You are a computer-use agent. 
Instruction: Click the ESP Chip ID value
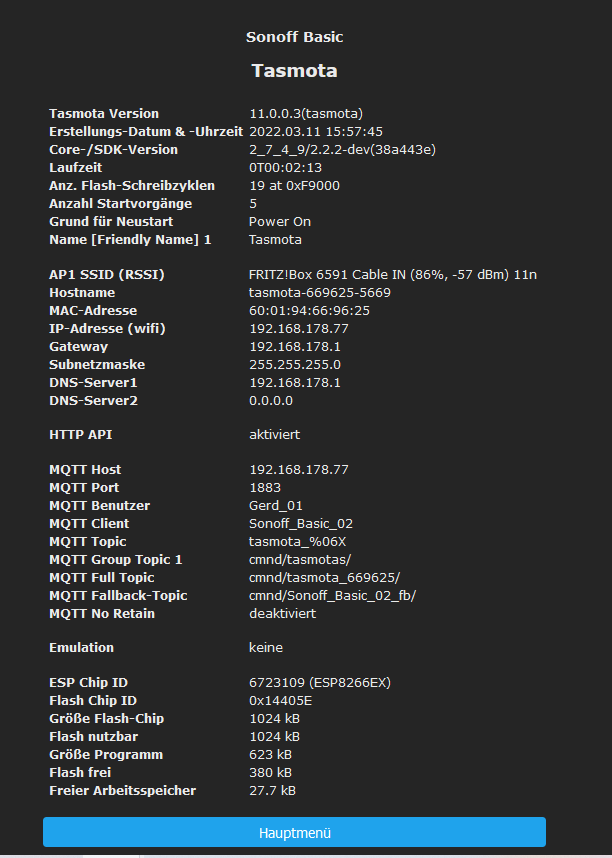(x=320, y=683)
